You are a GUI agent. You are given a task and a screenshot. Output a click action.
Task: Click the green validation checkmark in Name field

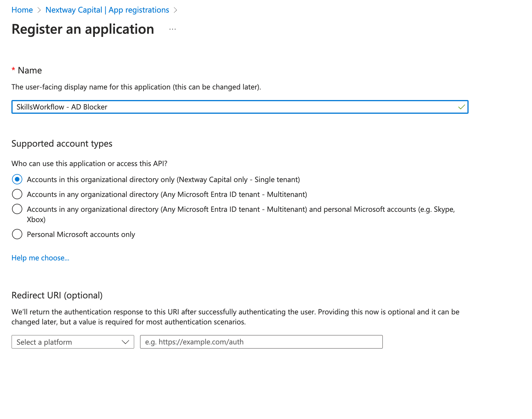[461, 107]
